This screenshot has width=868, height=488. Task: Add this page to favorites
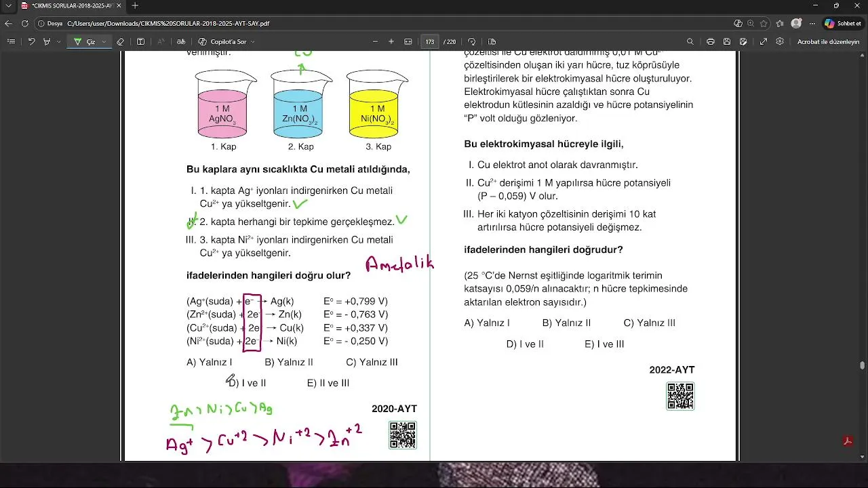tap(764, 23)
